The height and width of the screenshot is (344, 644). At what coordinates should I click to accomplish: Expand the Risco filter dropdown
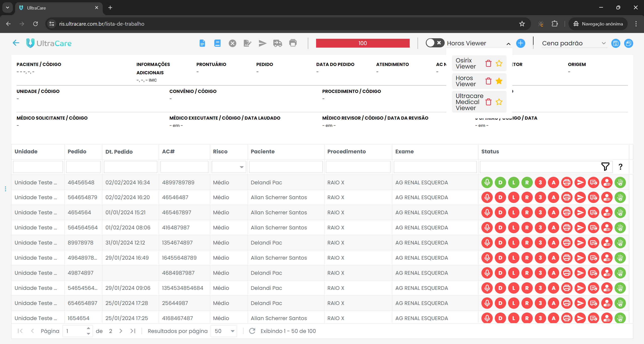click(241, 167)
